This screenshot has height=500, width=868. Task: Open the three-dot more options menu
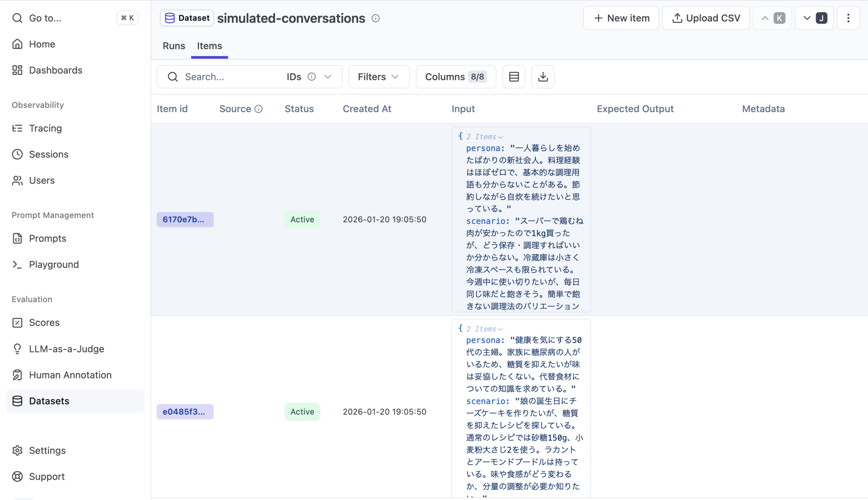click(x=848, y=18)
